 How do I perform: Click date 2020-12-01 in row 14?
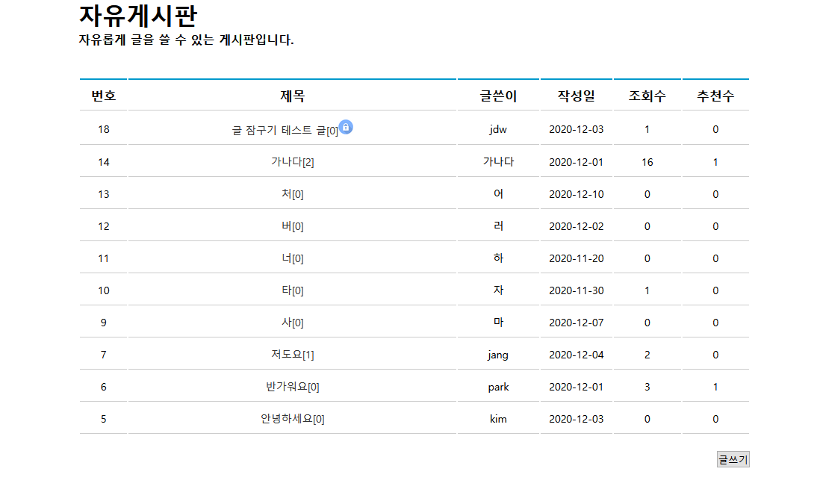click(x=577, y=162)
